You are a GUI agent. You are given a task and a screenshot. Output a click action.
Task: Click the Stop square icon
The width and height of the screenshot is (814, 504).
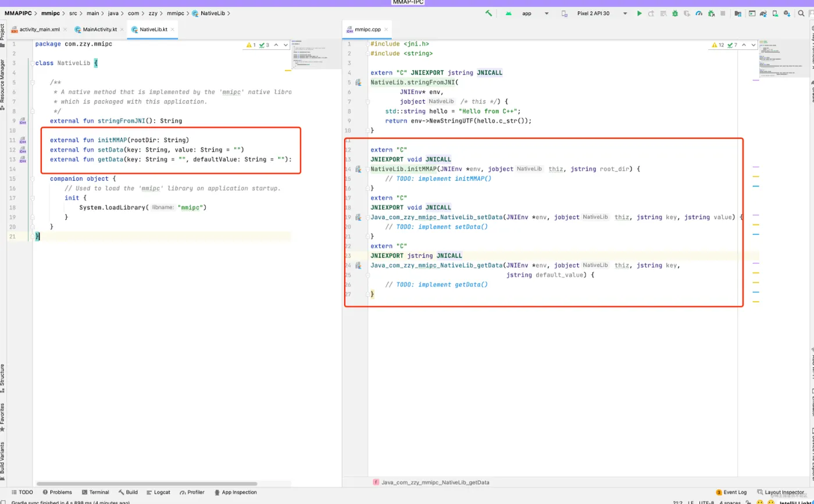[x=723, y=13]
